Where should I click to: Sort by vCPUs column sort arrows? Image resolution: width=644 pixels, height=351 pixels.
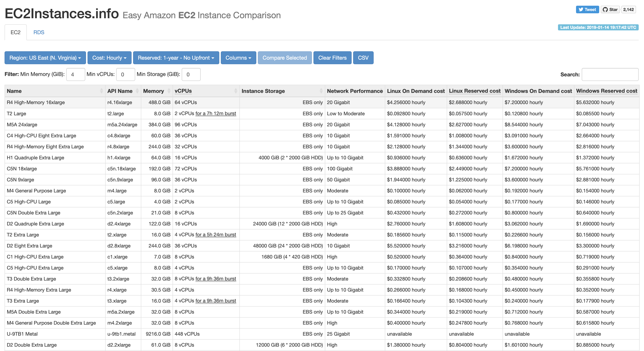pos(235,91)
